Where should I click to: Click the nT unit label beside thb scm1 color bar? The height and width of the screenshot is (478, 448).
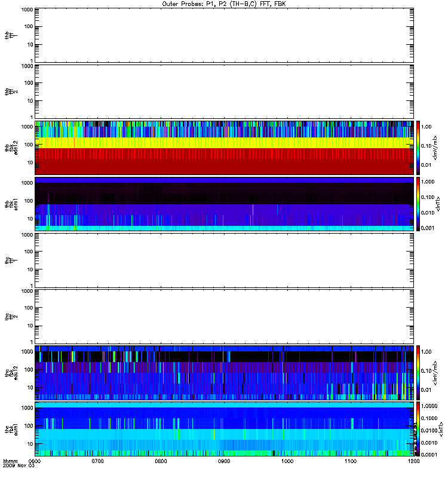tap(438, 204)
